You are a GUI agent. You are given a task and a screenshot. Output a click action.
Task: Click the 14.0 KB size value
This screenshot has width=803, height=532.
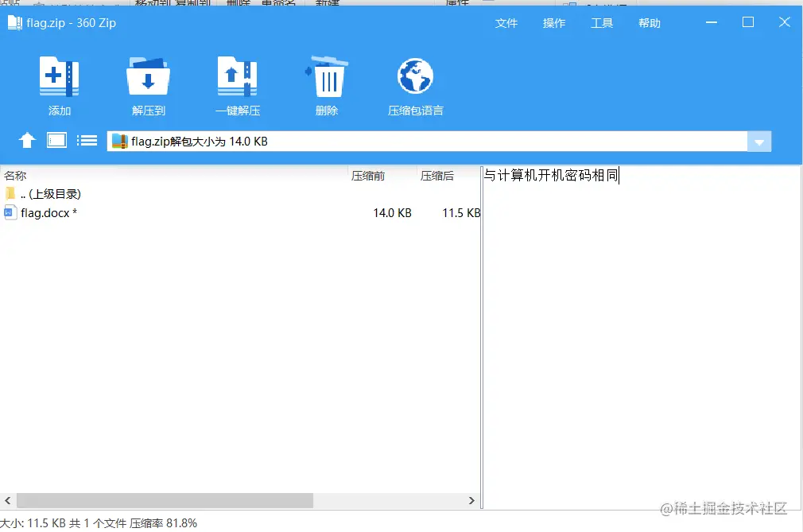tap(392, 212)
